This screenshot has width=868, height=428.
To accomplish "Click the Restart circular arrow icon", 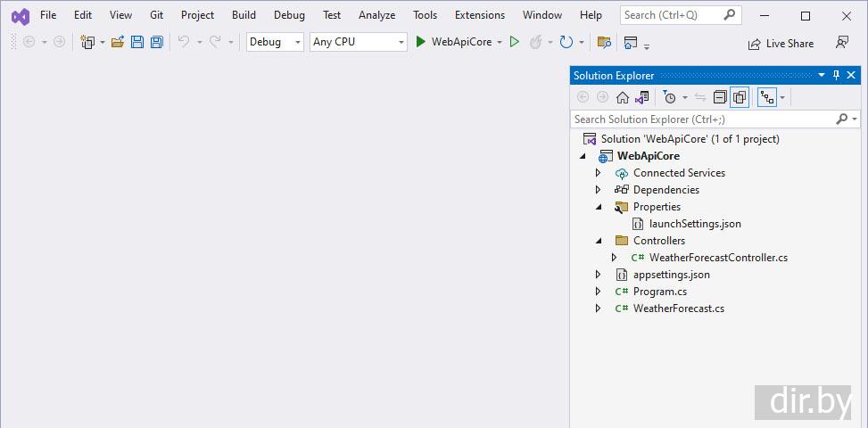I will pyautogui.click(x=566, y=42).
